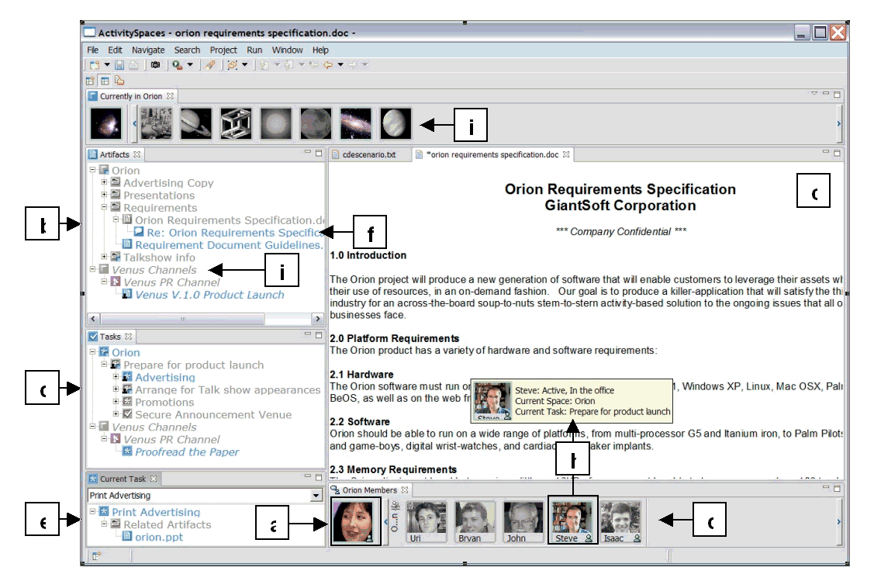Expand the Advertising Copy folder
The width and height of the screenshot is (874, 588).
click(105, 183)
